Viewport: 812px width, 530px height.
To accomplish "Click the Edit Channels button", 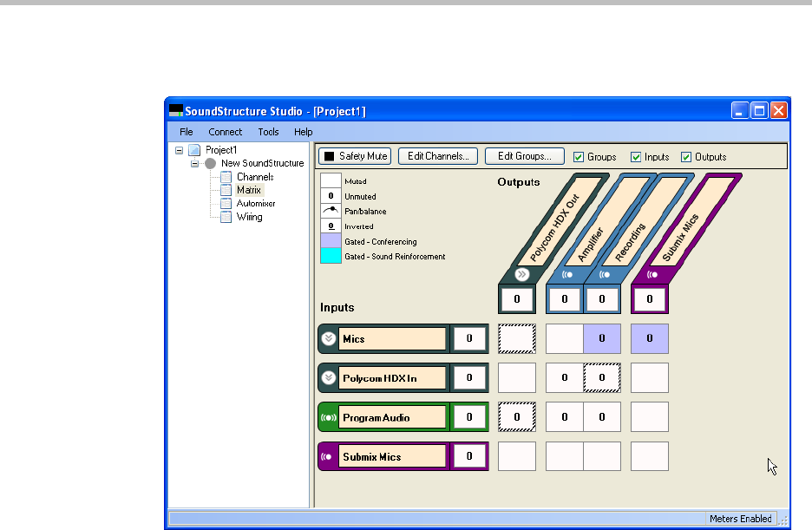I will coord(438,156).
